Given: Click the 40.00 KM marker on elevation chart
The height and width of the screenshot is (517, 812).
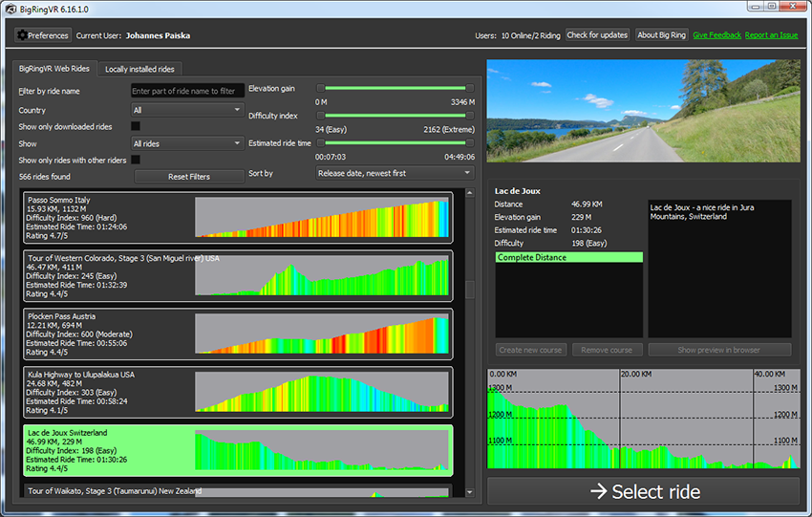Looking at the screenshot, I should (770, 374).
